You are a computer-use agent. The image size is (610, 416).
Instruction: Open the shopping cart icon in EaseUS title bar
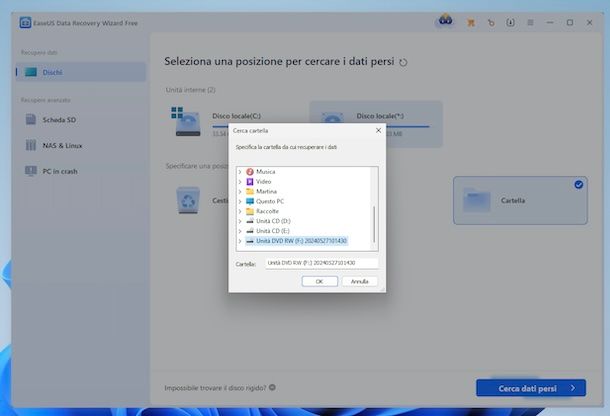[471, 23]
